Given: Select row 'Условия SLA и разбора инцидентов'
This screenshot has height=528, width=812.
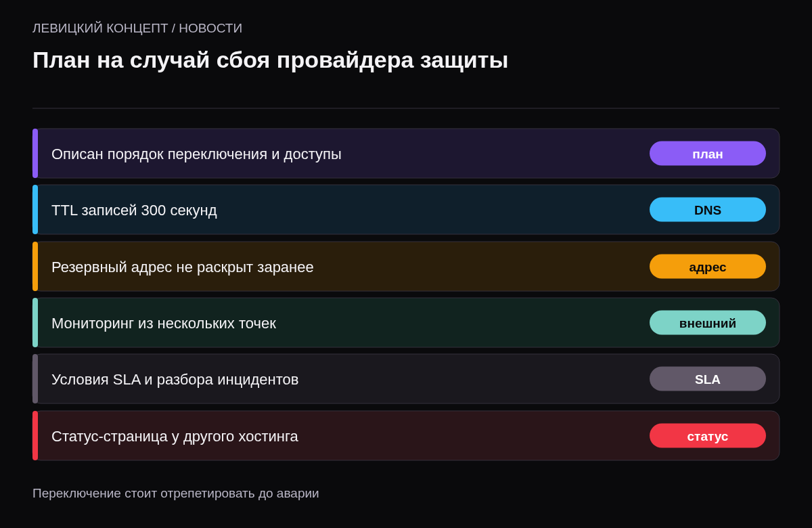Looking at the screenshot, I should pyautogui.click(x=406, y=379).
